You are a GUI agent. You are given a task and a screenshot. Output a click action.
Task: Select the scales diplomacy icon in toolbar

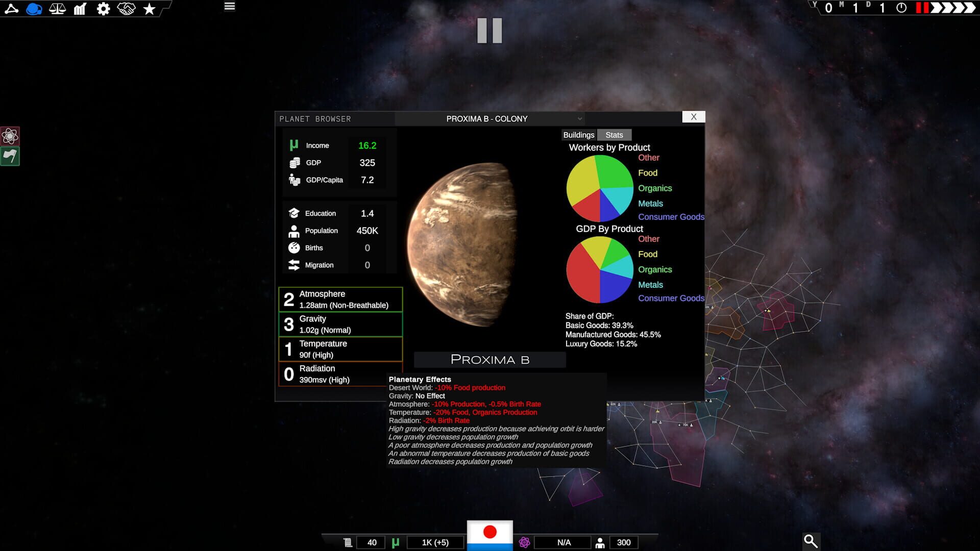57,8
